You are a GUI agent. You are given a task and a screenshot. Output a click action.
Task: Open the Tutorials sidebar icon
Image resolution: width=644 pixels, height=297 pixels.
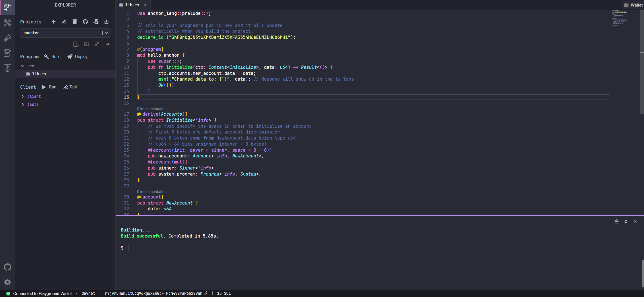coord(7,53)
